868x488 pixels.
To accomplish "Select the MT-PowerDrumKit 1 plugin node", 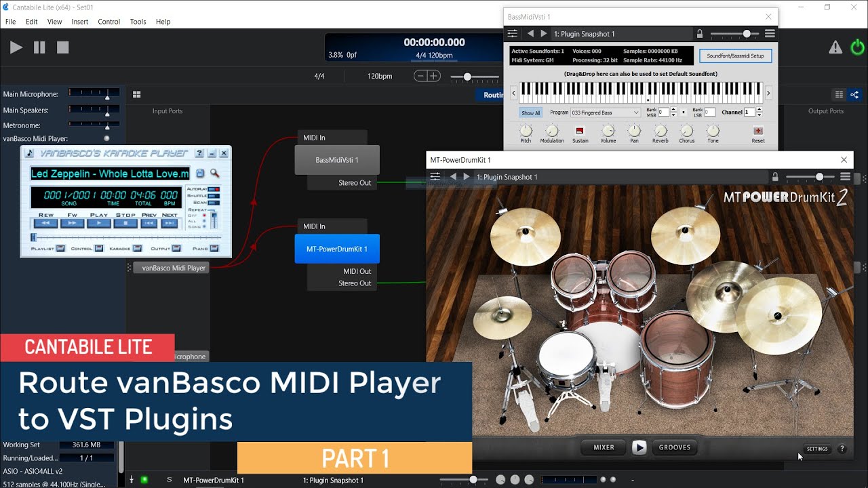I will tap(337, 249).
